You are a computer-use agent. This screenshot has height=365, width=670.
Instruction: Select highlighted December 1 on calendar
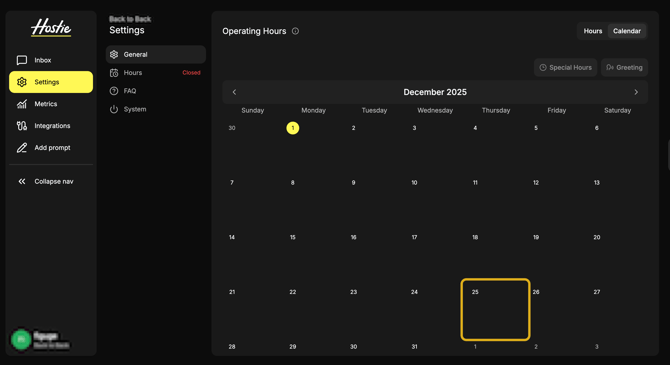(293, 128)
